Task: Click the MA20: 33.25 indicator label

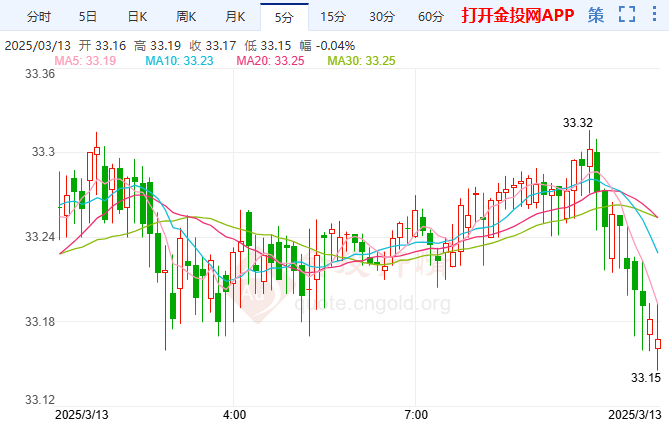Action: (270, 61)
